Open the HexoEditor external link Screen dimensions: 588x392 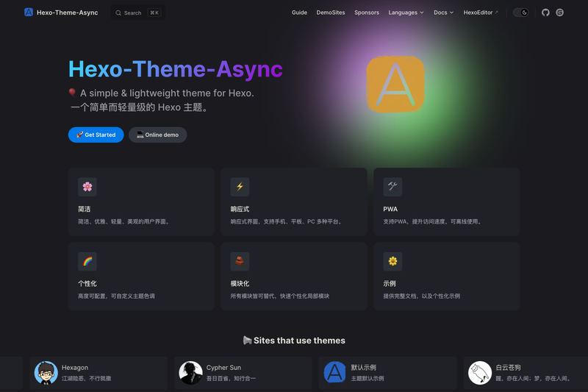coord(481,13)
